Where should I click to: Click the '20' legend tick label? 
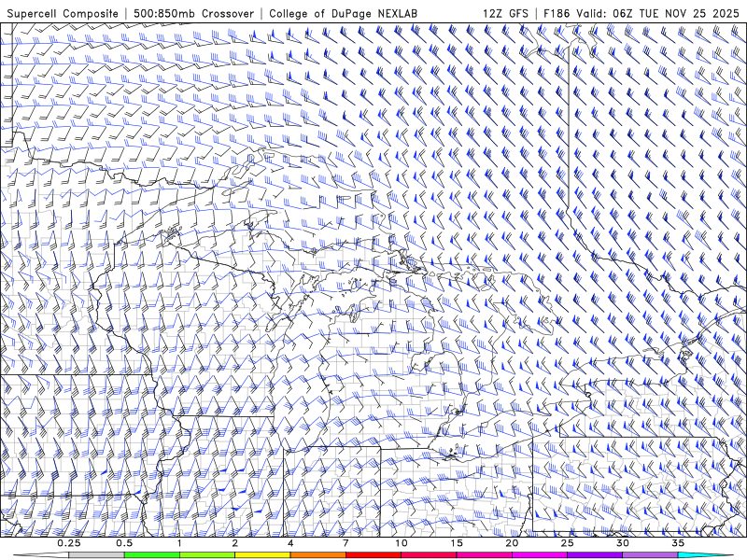tap(512, 543)
